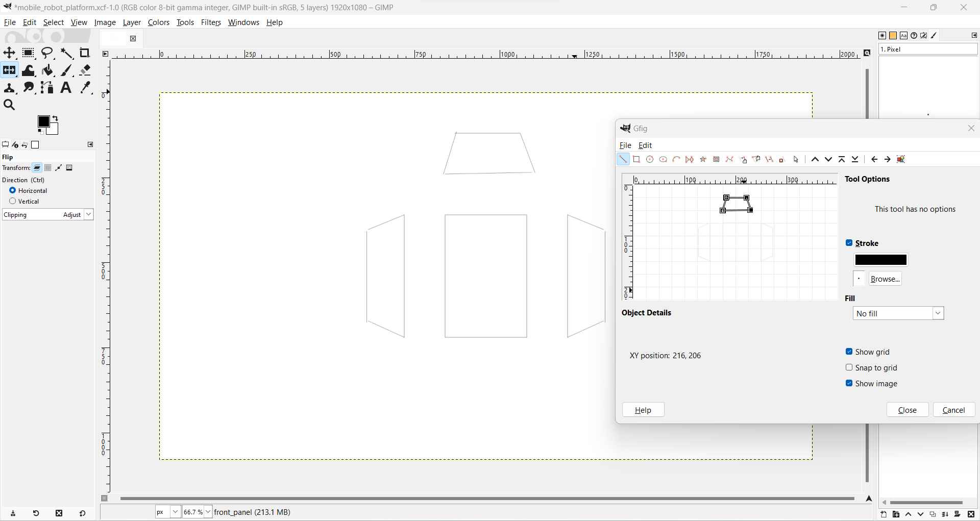Select the Warp Transform tool
Screen dimensions: 980x521
pyautogui.click(x=29, y=70)
